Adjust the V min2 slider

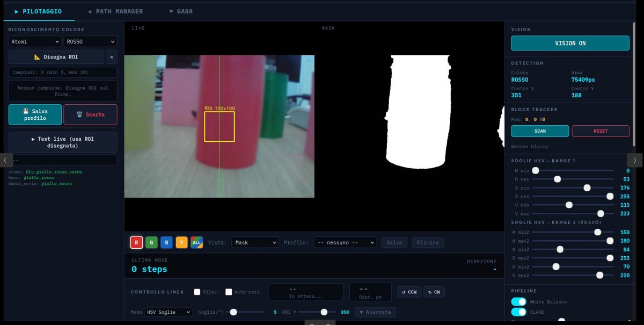[x=573, y=266]
